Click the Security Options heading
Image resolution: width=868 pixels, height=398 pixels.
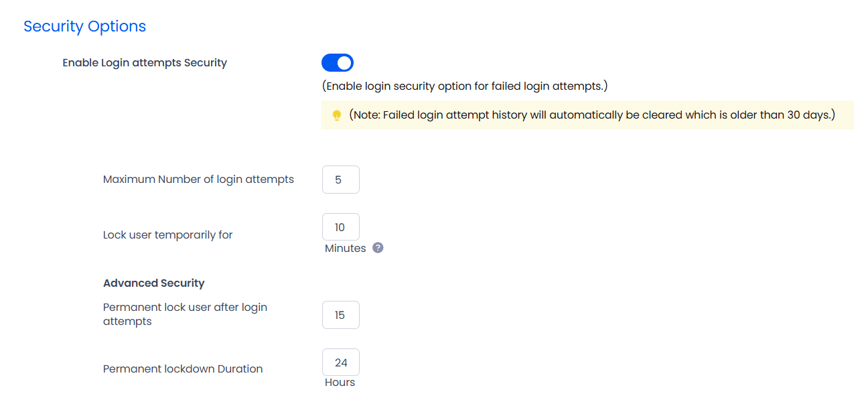click(84, 26)
